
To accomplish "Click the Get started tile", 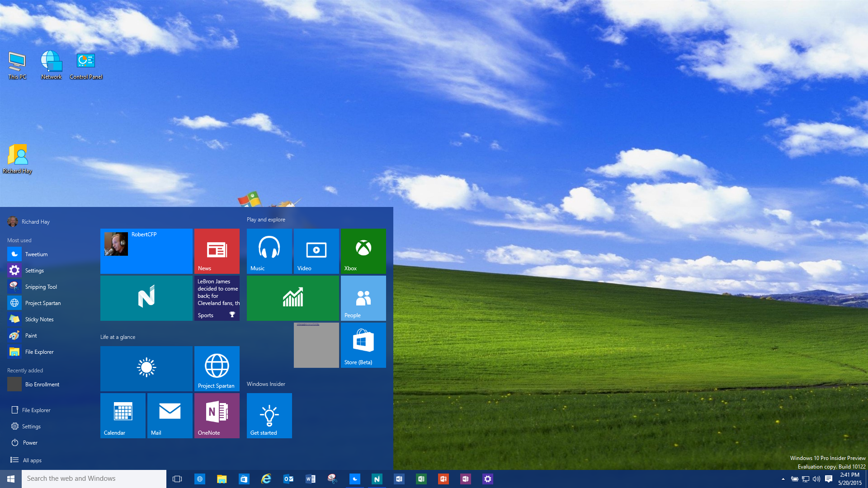I will (x=269, y=415).
